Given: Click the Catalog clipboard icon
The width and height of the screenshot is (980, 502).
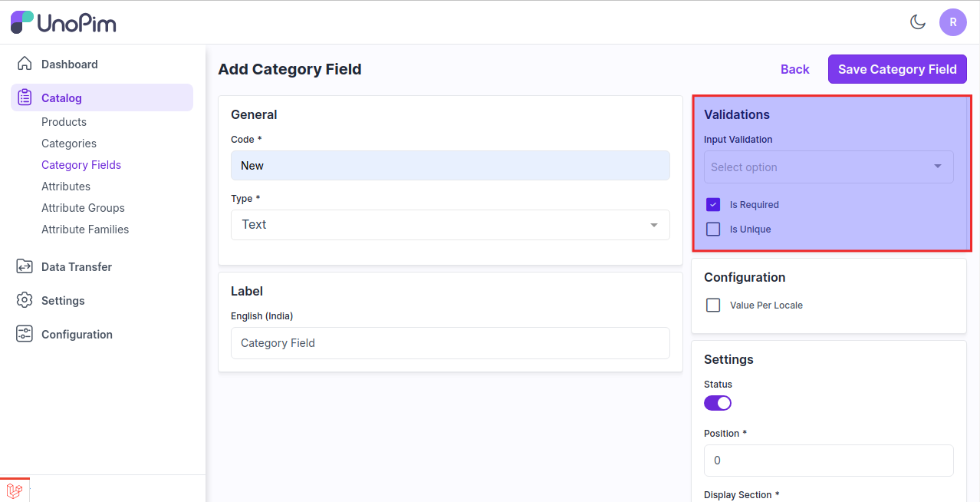Looking at the screenshot, I should coord(25,97).
